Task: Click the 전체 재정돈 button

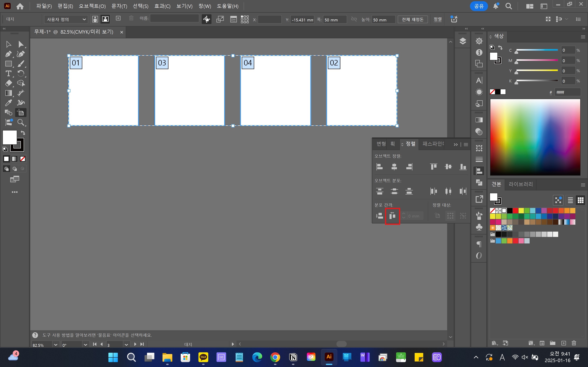Action: click(x=412, y=19)
